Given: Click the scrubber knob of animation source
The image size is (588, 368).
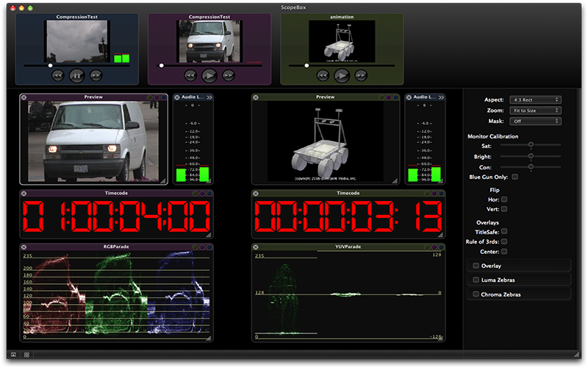Looking at the screenshot, I should pos(306,66).
